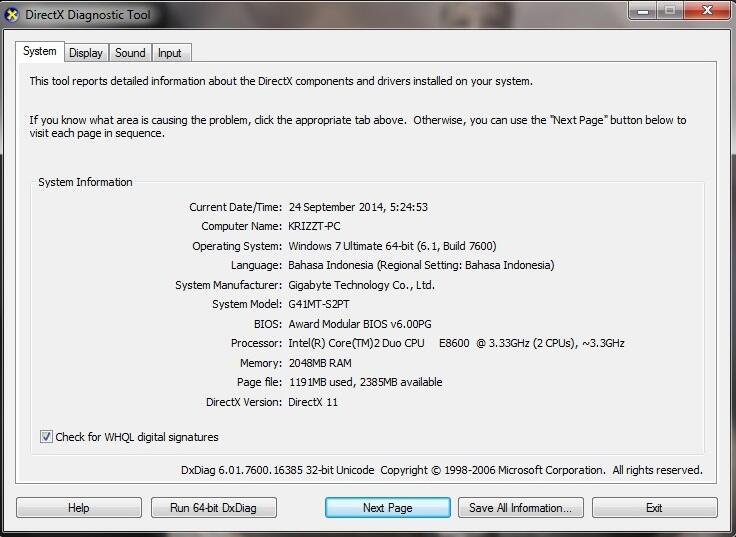Click Award Modular BIOS v6.00PG value
This screenshot has height=537, width=736.
[x=360, y=324]
